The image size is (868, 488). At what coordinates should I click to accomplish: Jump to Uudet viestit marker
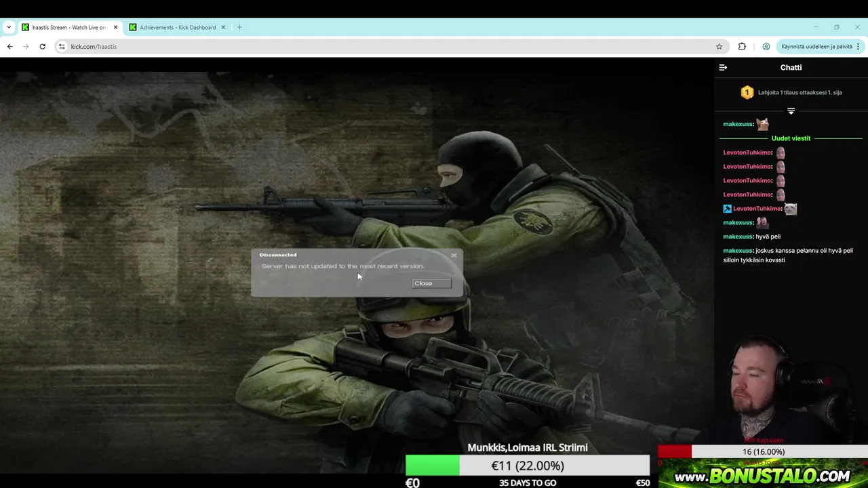tap(791, 138)
